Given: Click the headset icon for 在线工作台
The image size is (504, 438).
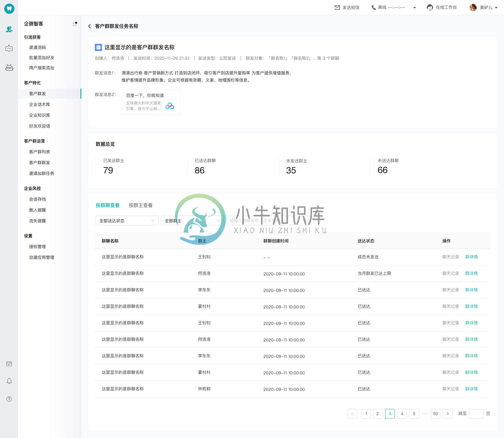Looking at the screenshot, I should coord(430,7).
